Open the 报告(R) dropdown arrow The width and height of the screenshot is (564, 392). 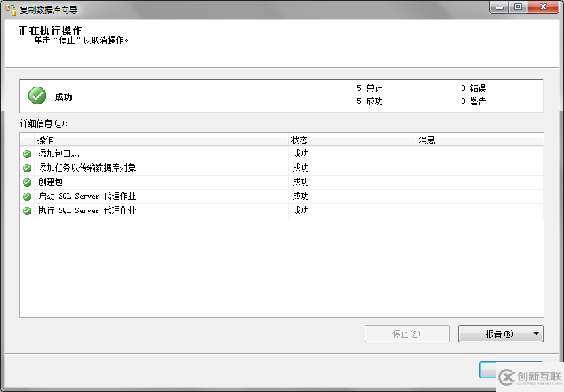(x=536, y=334)
